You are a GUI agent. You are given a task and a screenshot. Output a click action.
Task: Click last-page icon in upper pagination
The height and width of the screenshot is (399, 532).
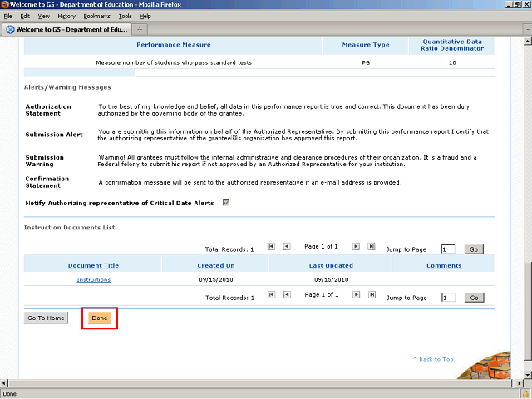[x=372, y=246]
